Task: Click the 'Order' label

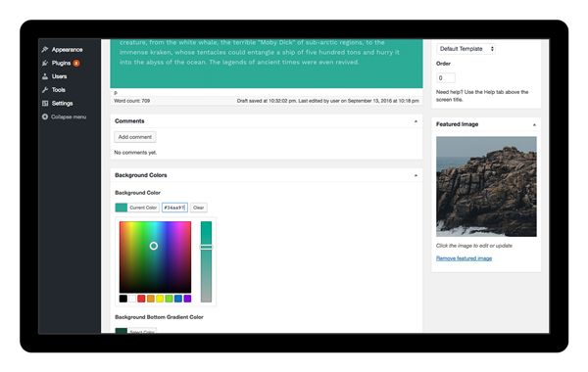Action: tap(443, 64)
